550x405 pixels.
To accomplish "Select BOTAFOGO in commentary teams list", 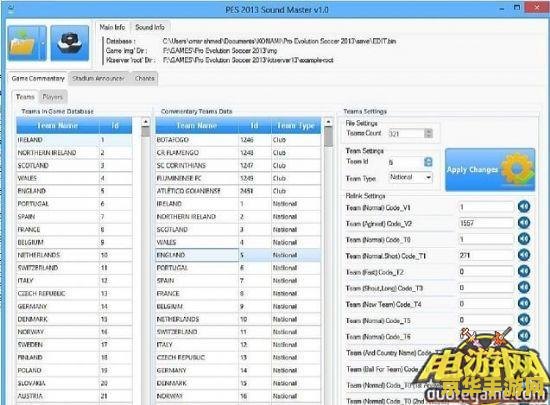I will coord(238,140).
